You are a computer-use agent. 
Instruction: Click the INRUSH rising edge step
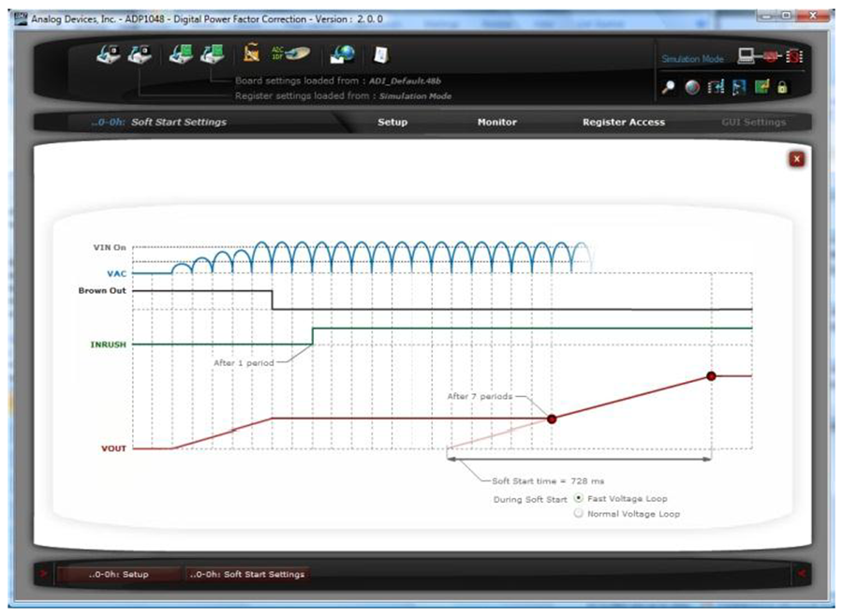click(x=313, y=336)
